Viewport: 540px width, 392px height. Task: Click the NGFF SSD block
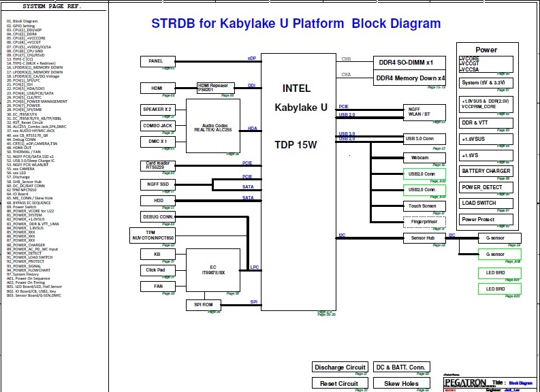click(x=158, y=184)
